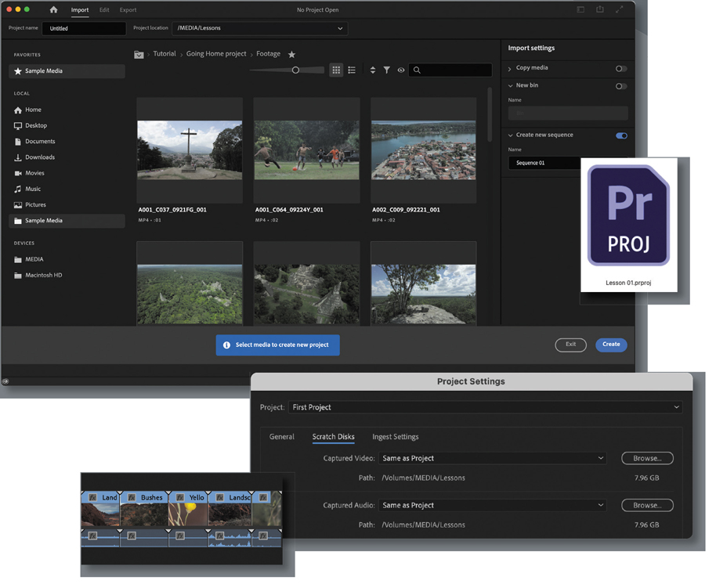Switch the media browser to list view
Image resolution: width=716 pixels, height=588 pixels.
click(351, 70)
